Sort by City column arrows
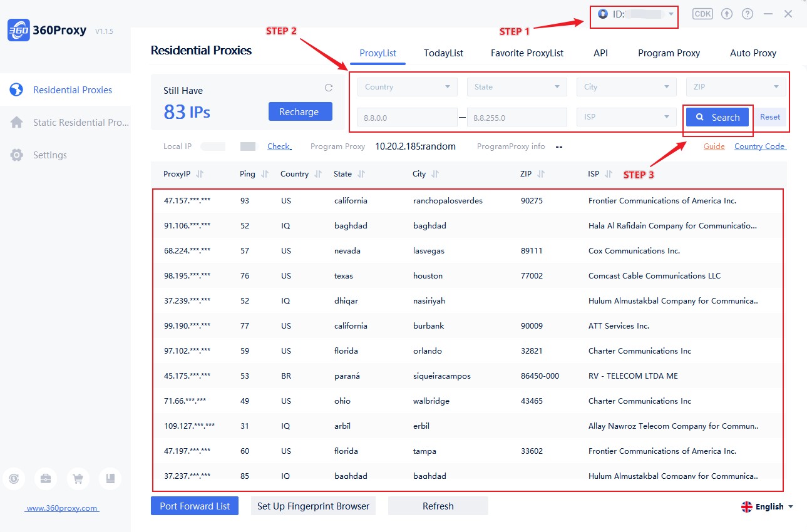The height and width of the screenshot is (532, 807). pos(435,174)
